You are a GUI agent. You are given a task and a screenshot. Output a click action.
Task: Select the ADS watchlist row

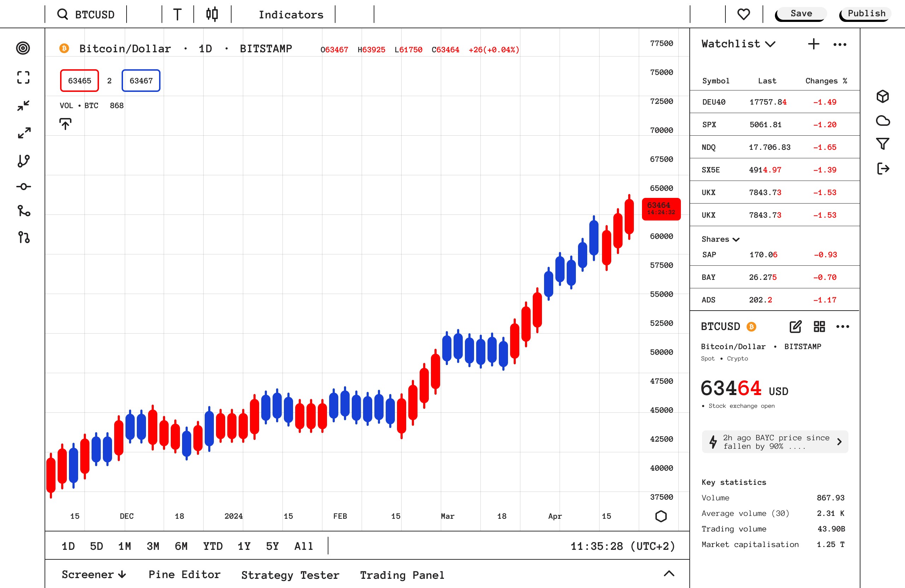tap(775, 300)
